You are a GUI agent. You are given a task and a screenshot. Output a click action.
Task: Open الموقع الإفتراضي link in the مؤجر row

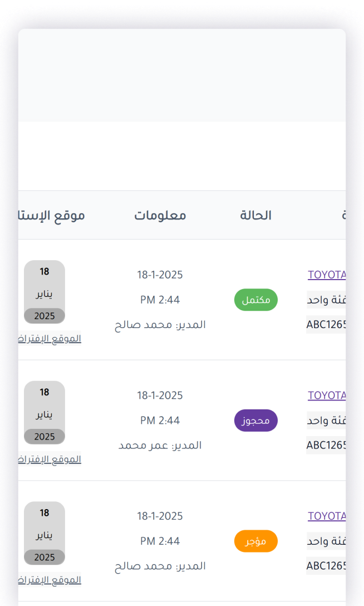point(50,580)
